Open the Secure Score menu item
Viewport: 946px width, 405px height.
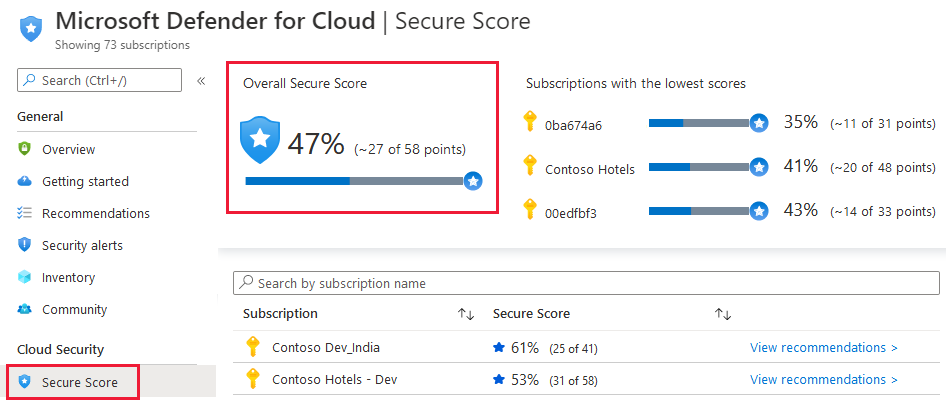coord(79,382)
